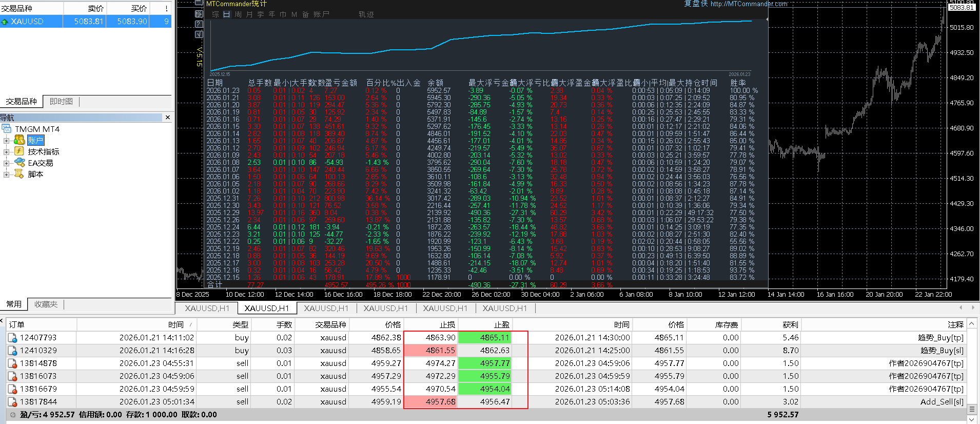The image size is (980, 424).
Task: Click the 轨迹 button in statistics panel
Action: point(366,14)
